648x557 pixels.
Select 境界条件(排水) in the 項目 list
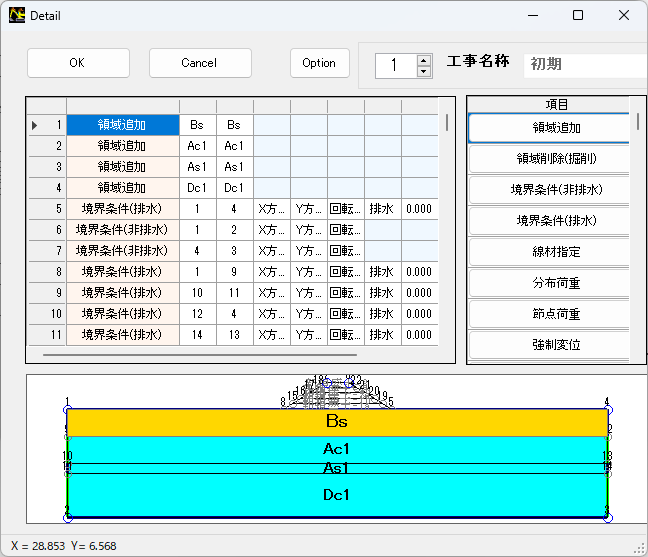point(549,221)
